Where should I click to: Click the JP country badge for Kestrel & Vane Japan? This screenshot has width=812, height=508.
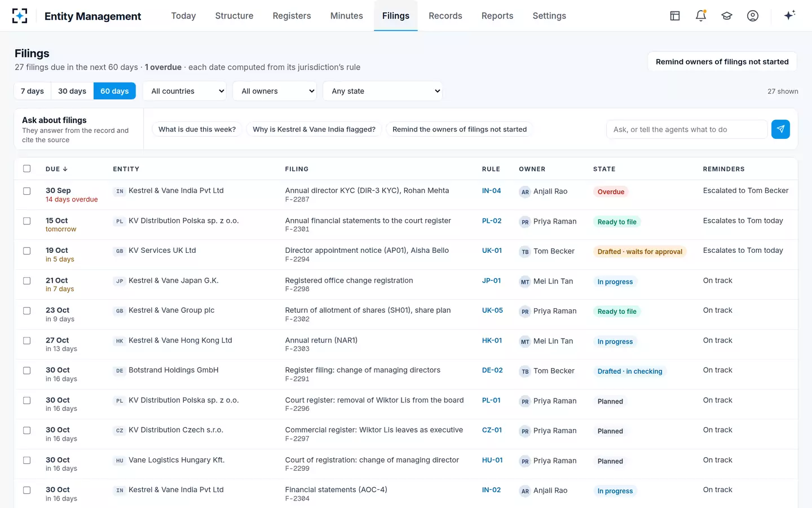120,281
